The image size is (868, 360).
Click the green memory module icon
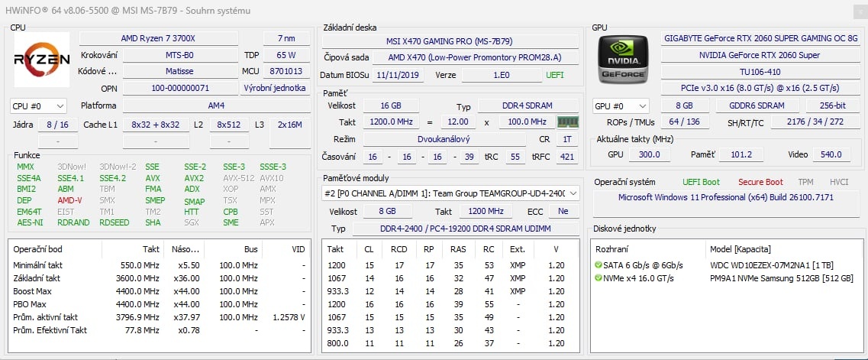567,122
